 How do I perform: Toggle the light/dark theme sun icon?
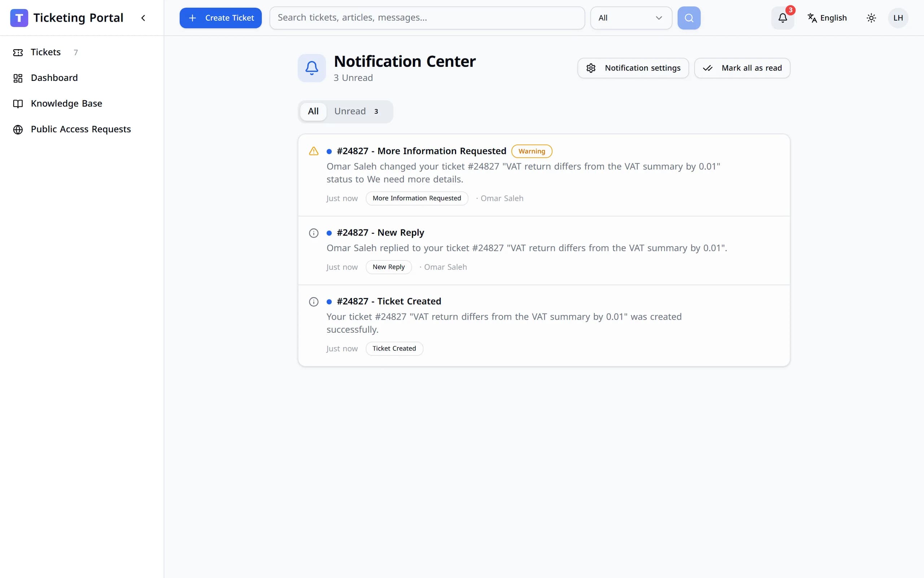pos(871,18)
